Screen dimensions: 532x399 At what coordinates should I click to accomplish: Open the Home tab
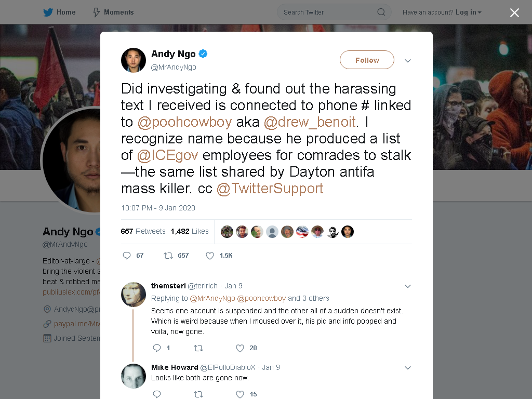coord(59,12)
